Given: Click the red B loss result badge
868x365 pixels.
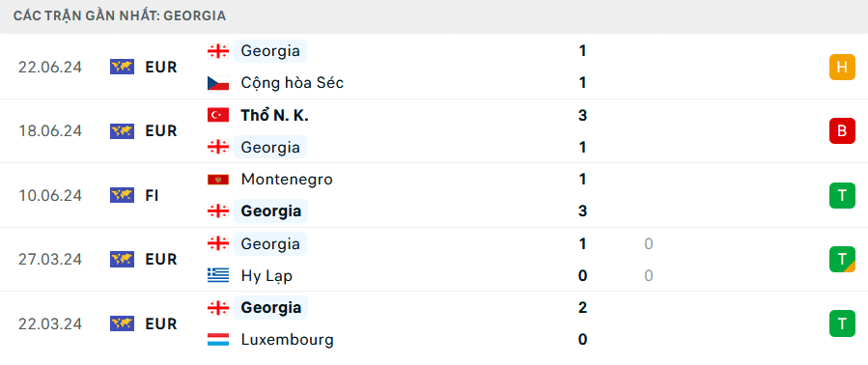Looking at the screenshot, I should pyautogui.click(x=842, y=131).
